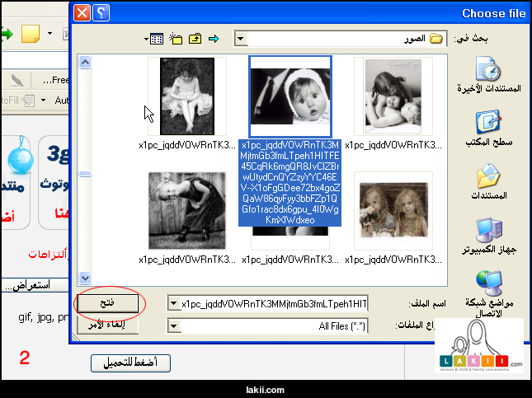
Task: Click the Open (فتح) button
Action: click(107, 303)
